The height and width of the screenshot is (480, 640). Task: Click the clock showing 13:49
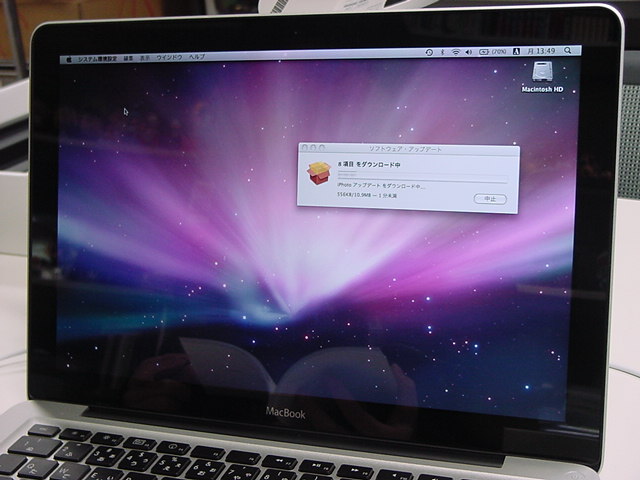point(541,51)
